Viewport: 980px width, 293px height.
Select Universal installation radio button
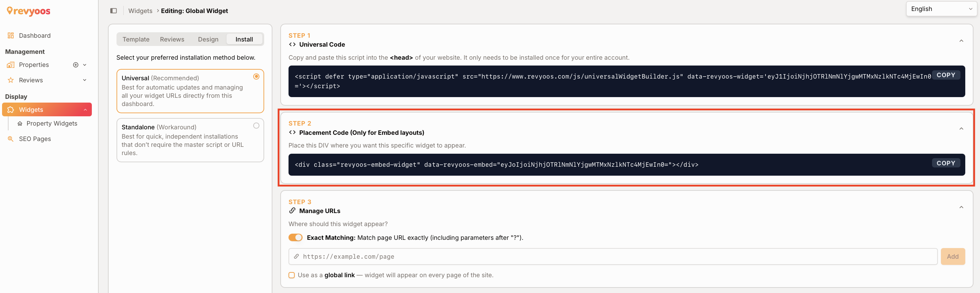click(256, 77)
